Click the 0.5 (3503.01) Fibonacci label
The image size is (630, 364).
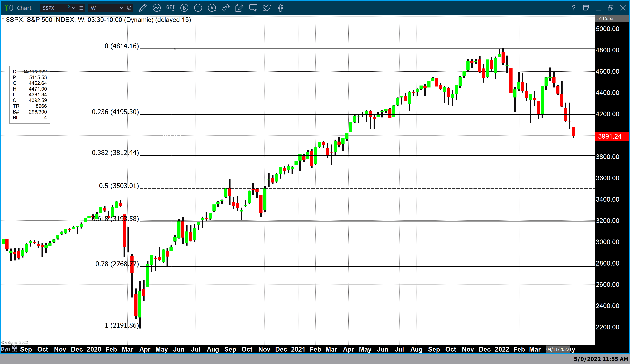[119, 186]
